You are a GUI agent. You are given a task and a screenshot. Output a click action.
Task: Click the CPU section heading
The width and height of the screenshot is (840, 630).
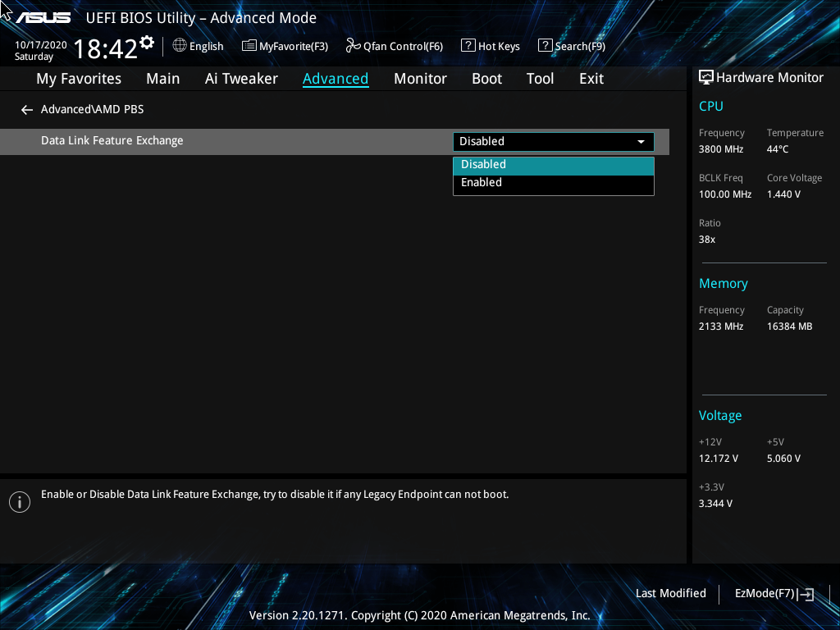[x=711, y=106]
